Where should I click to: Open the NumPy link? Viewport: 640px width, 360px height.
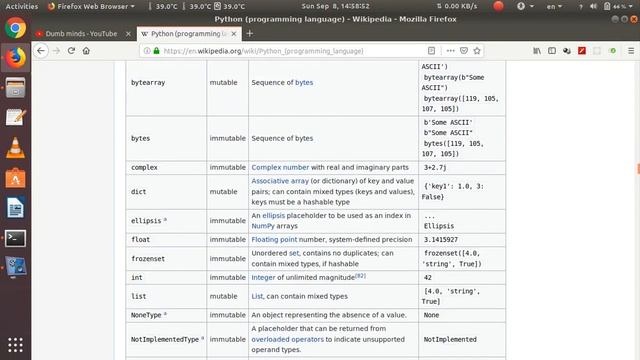click(x=263, y=226)
